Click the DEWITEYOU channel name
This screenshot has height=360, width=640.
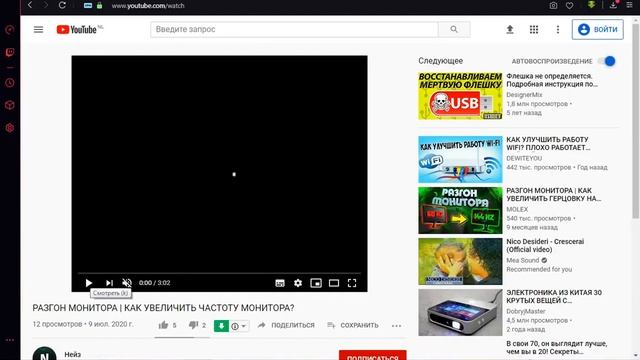tap(524, 158)
